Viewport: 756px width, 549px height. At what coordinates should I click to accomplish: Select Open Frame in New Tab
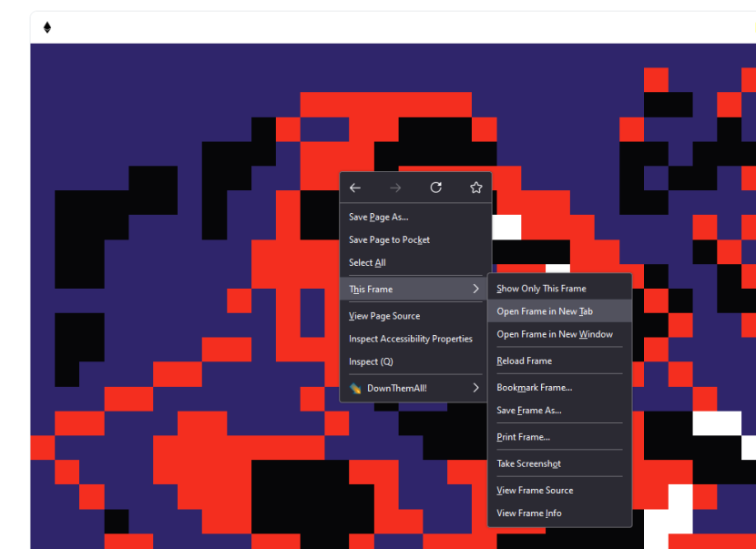click(x=559, y=311)
